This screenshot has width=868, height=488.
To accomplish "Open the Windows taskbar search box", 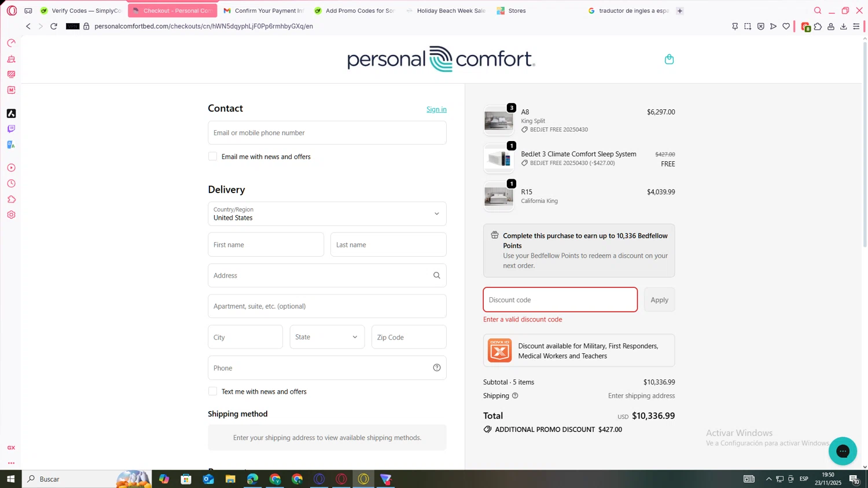I will pyautogui.click(x=87, y=479).
